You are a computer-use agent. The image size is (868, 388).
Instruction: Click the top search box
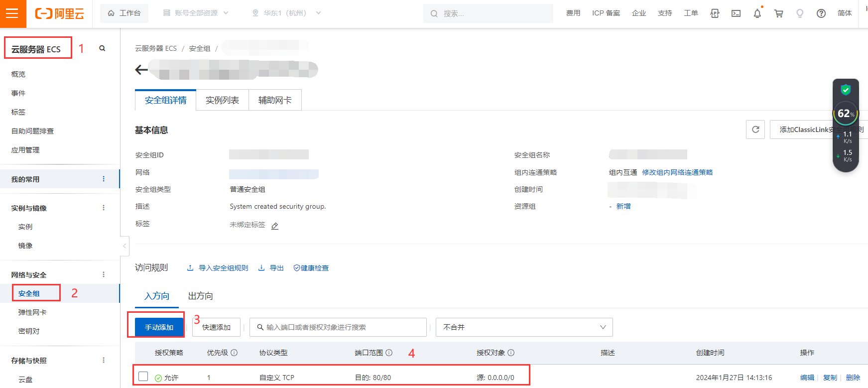[x=488, y=13]
